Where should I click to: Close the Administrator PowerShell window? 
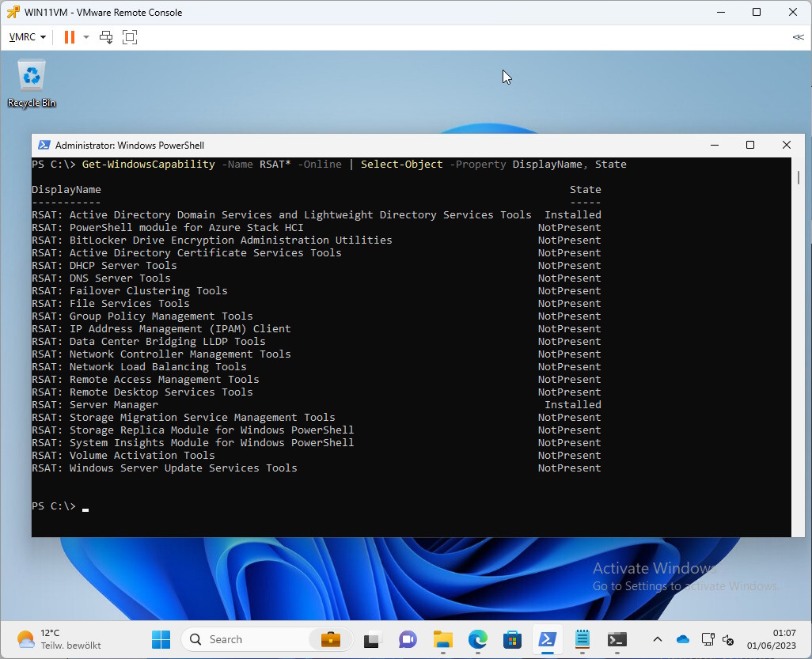coord(786,145)
